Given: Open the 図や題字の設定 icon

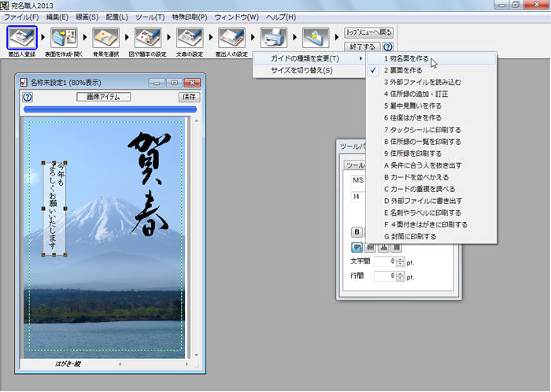Looking at the screenshot, I should (x=147, y=37).
